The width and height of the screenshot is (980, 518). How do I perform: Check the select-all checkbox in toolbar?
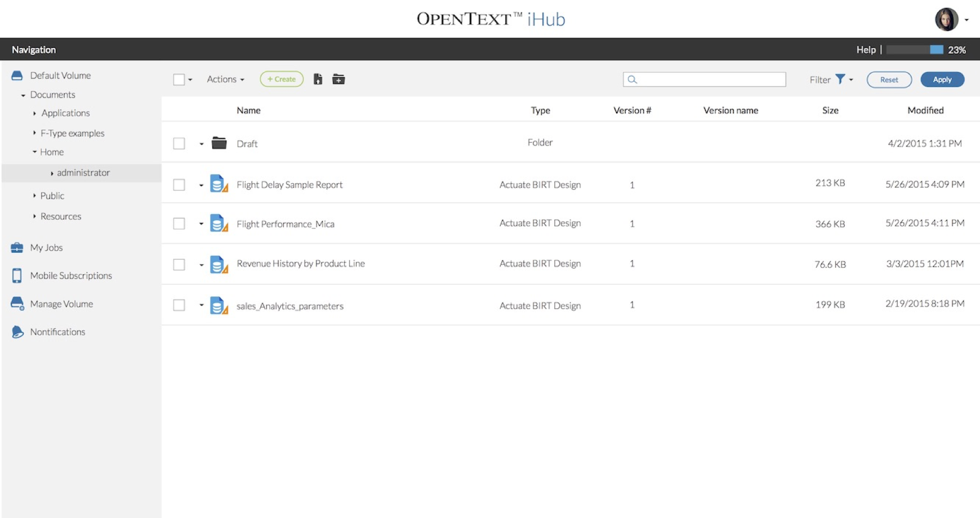click(x=179, y=79)
